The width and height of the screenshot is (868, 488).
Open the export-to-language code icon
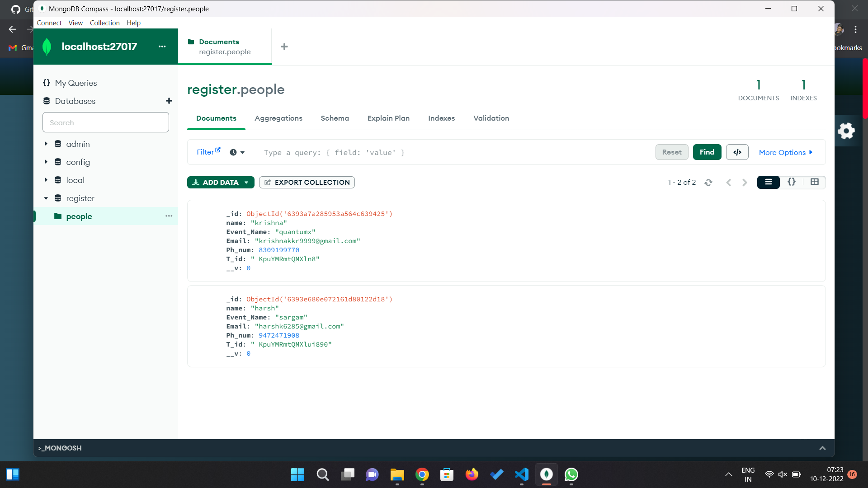[737, 152]
